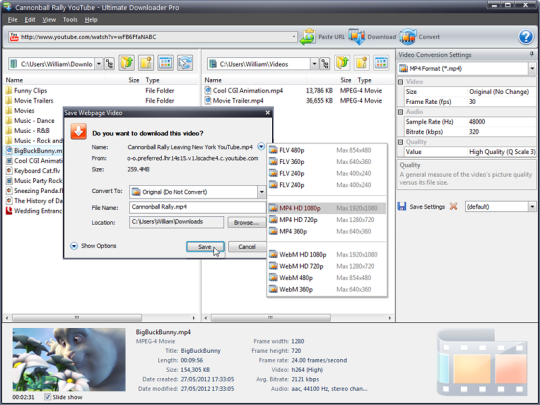The width and height of the screenshot is (540, 405).
Task: Open Downloads path dropdown
Action: (x=99, y=64)
